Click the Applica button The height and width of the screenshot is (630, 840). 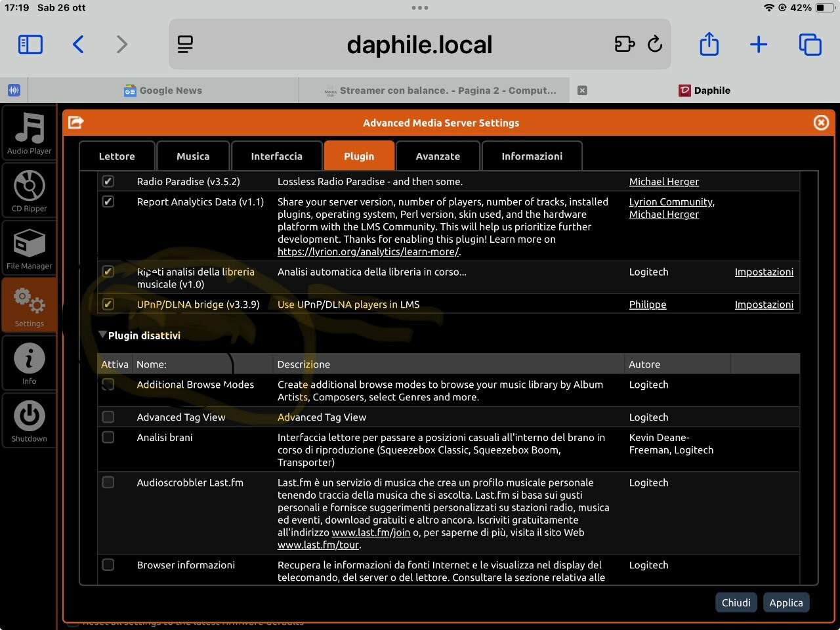(786, 602)
